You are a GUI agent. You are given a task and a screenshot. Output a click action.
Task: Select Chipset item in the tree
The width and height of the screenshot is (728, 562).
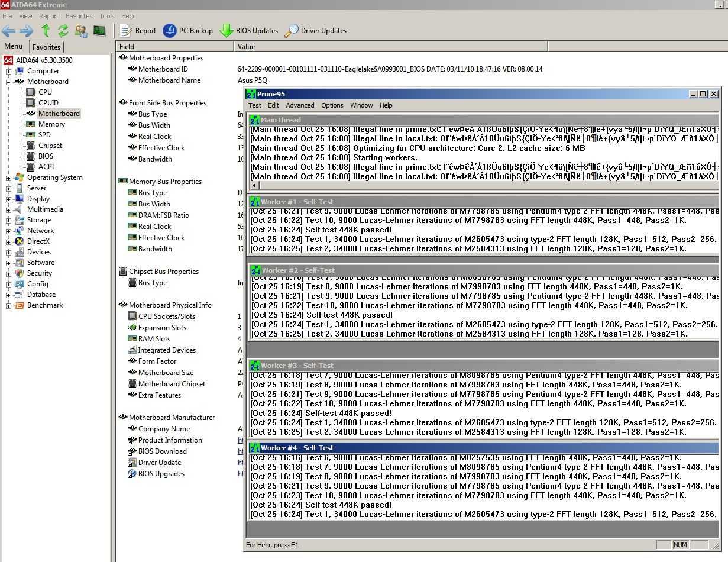pyautogui.click(x=50, y=146)
